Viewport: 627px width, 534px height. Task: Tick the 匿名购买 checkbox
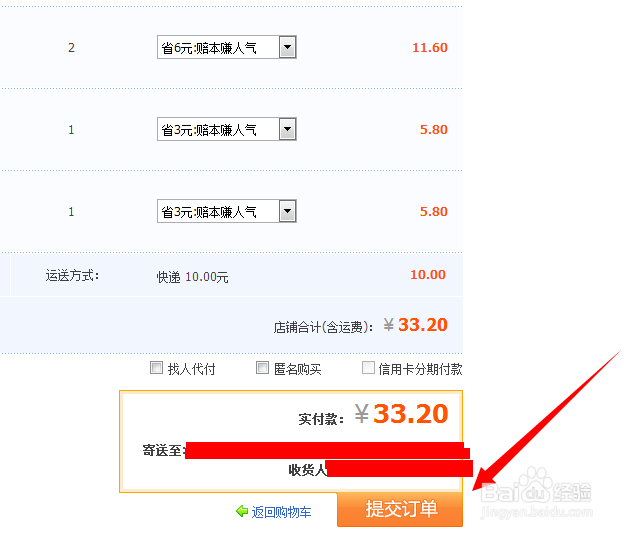click(x=262, y=368)
